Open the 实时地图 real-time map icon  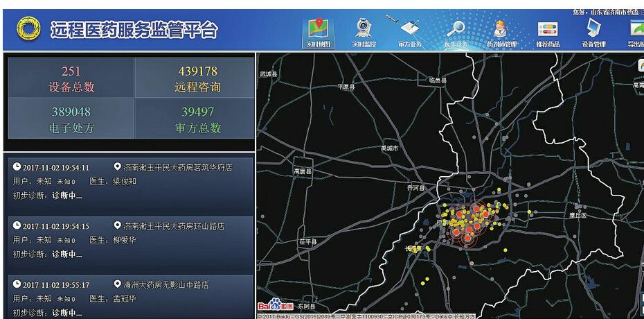coord(319,31)
